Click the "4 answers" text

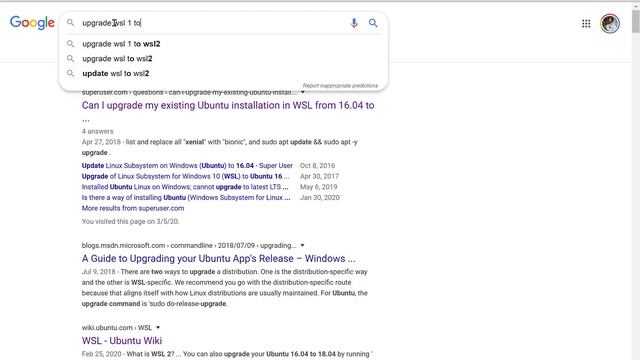click(x=98, y=131)
